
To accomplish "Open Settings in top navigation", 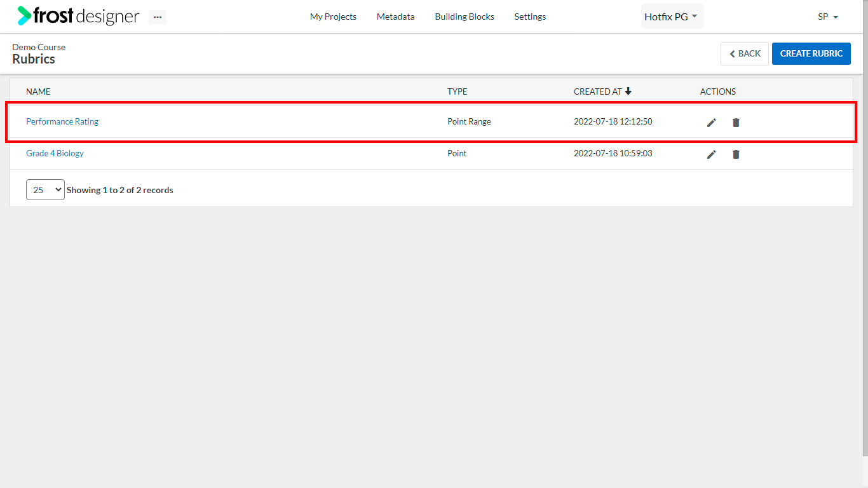I will point(530,17).
